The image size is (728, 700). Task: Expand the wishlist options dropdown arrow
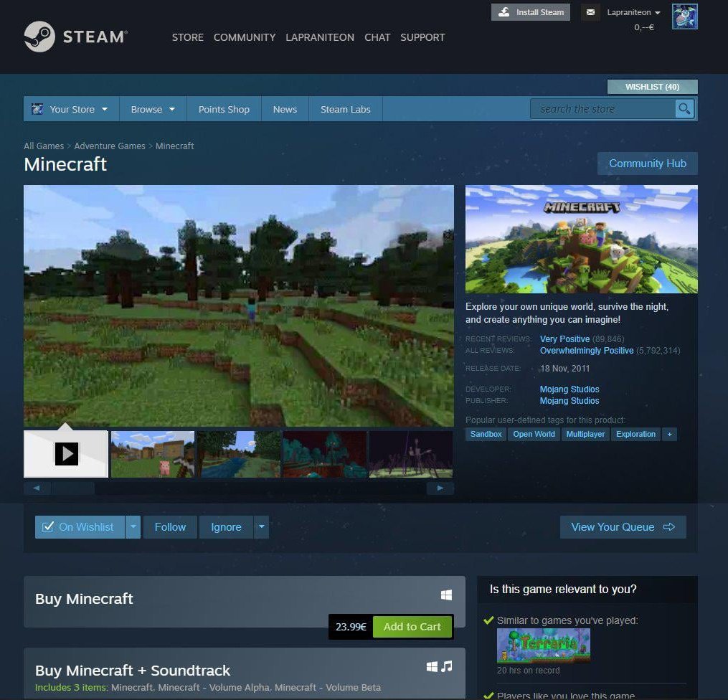(x=133, y=527)
